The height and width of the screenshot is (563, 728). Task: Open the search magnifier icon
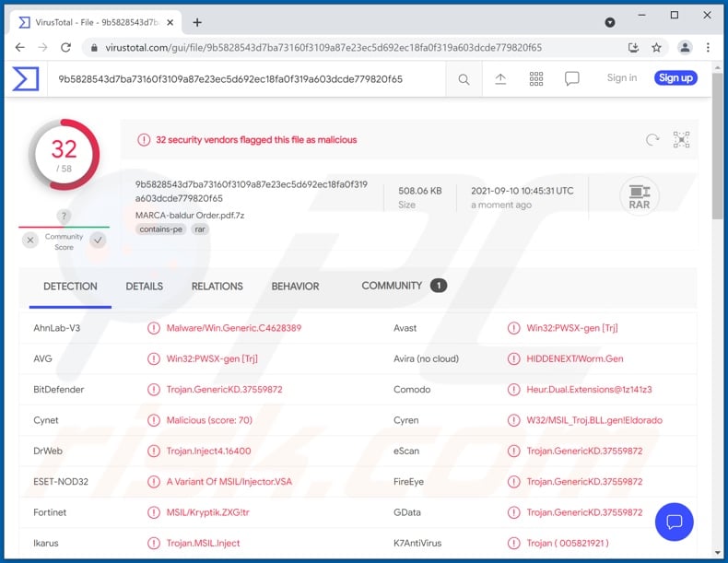coord(464,79)
